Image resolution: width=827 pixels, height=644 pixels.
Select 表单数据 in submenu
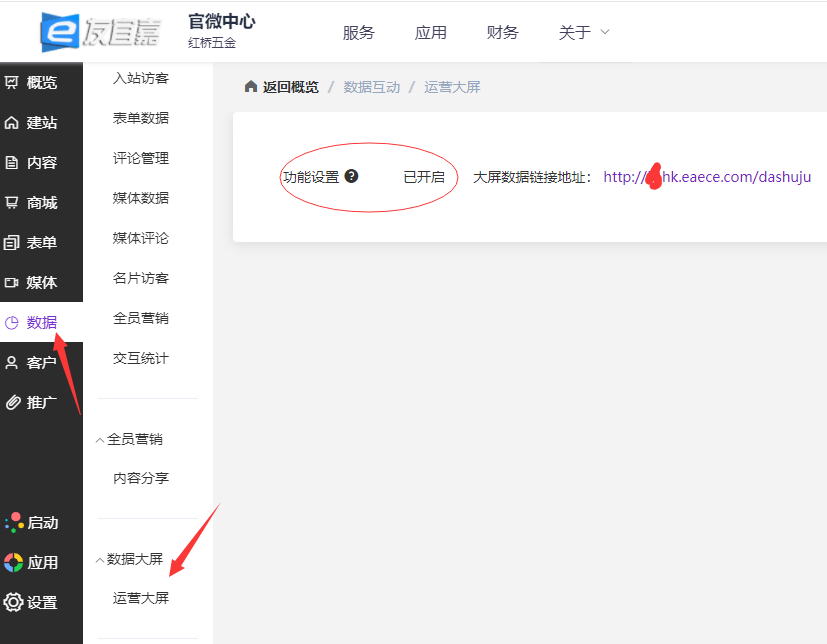point(140,118)
